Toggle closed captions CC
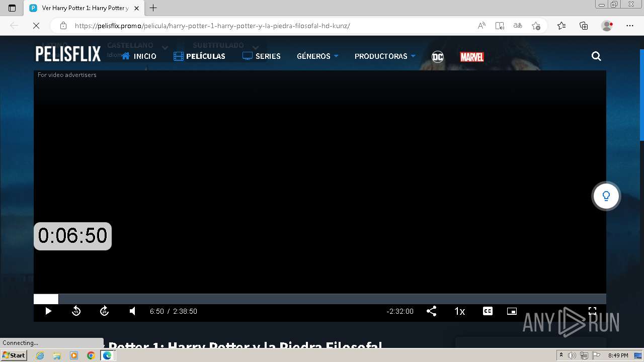The height and width of the screenshot is (362, 644). (488, 311)
